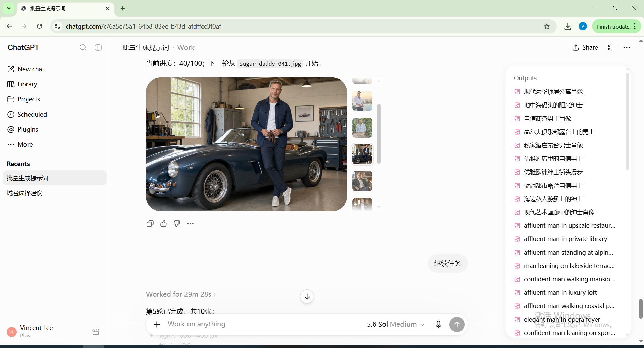The image size is (644, 348).
Task: Click the Outputs panel scrollbar
Action: pos(627,122)
